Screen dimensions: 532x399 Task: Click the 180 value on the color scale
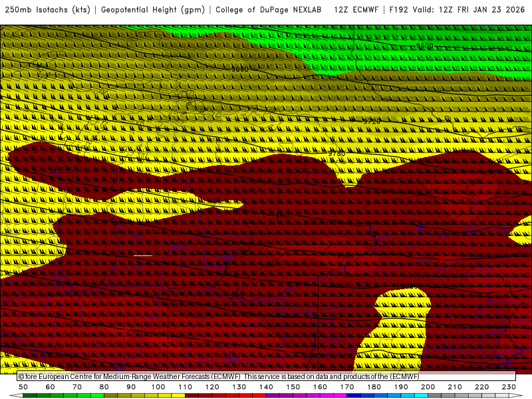pos(374,387)
